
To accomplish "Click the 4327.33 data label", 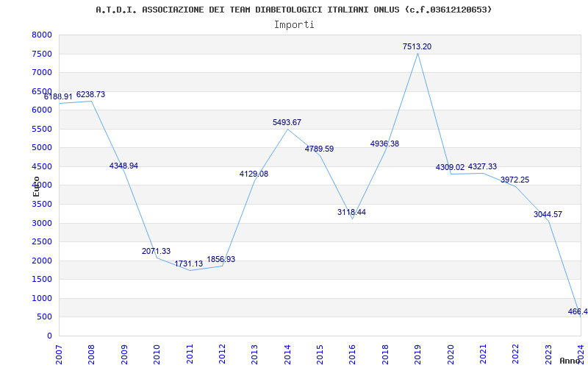I will click(x=482, y=166).
